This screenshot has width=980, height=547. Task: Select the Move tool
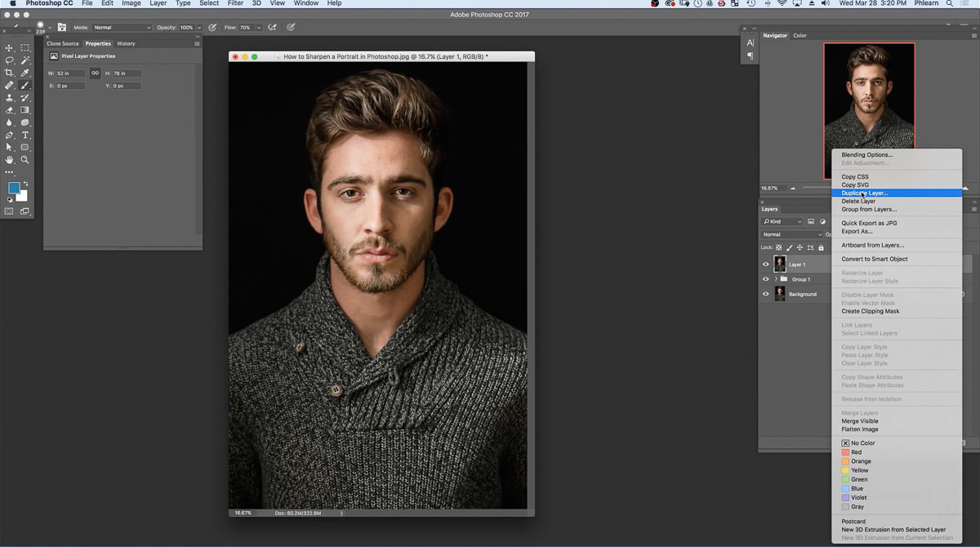[10, 48]
